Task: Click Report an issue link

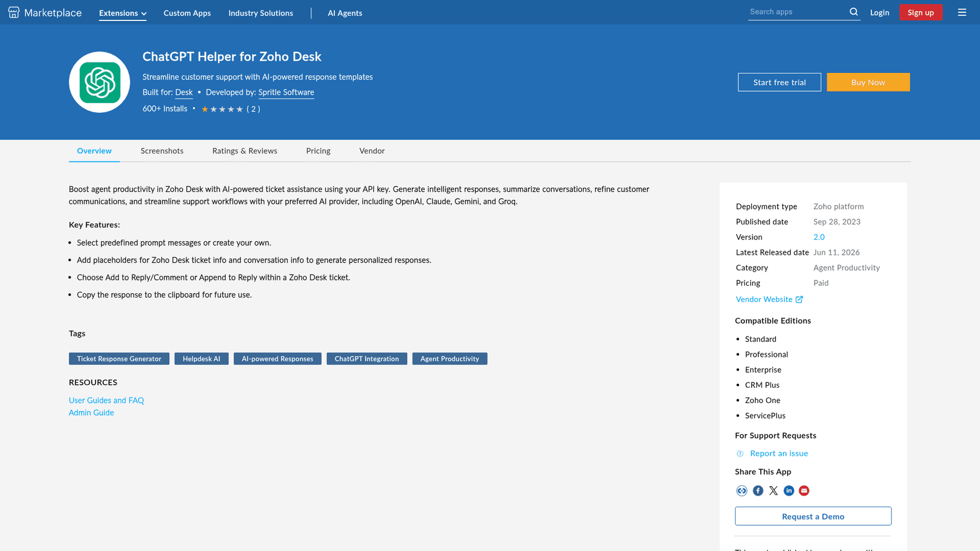Action: click(779, 454)
